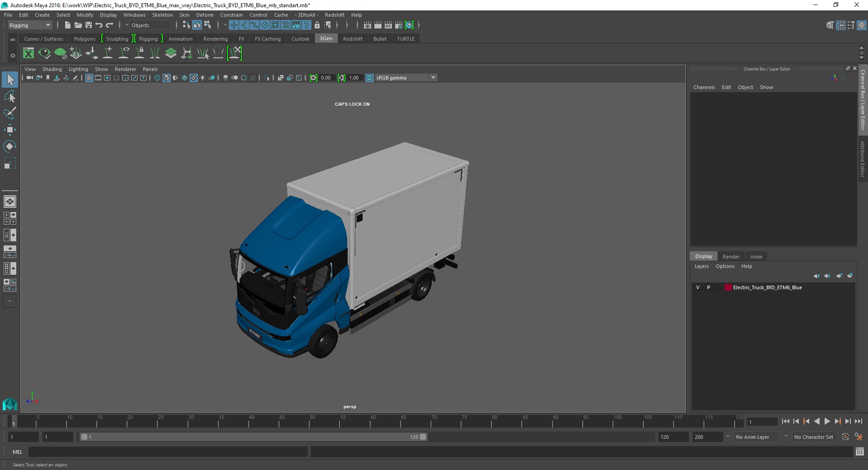Toggle wireframe shading in viewport toolbar
Viewport: 868px width, 470px height.
click(x=157, y=78)
